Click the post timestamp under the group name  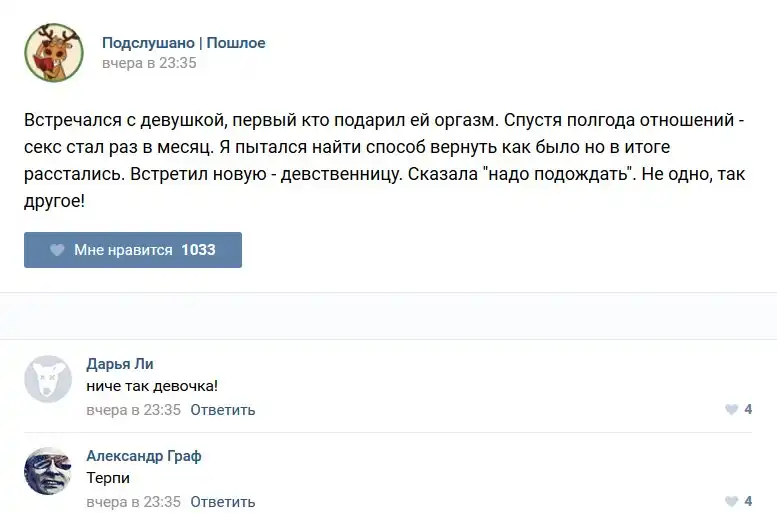click(x=149, y=63)
